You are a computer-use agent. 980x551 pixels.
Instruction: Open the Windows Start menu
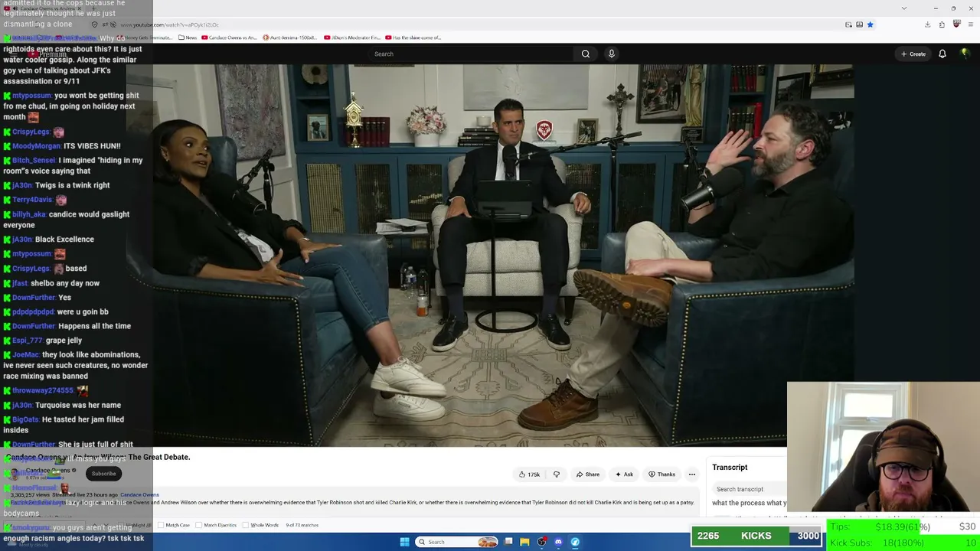(x=404, y=542)
